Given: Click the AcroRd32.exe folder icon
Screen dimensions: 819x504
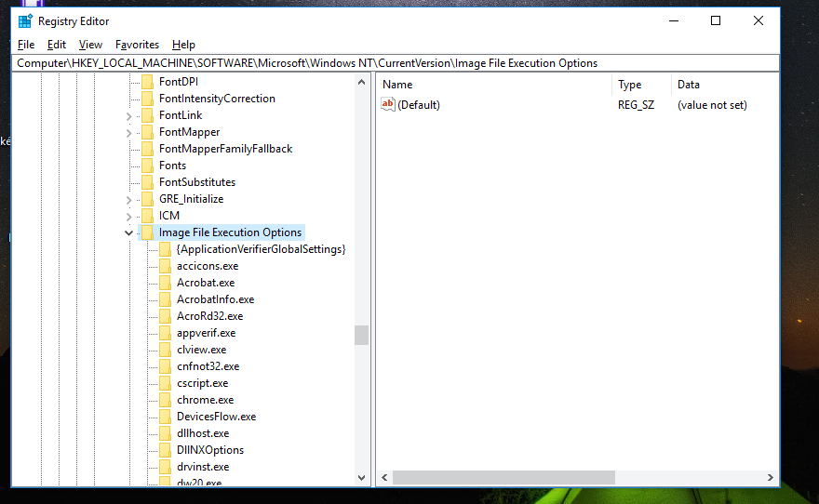Looking at the screenshot, I should 165,316.
